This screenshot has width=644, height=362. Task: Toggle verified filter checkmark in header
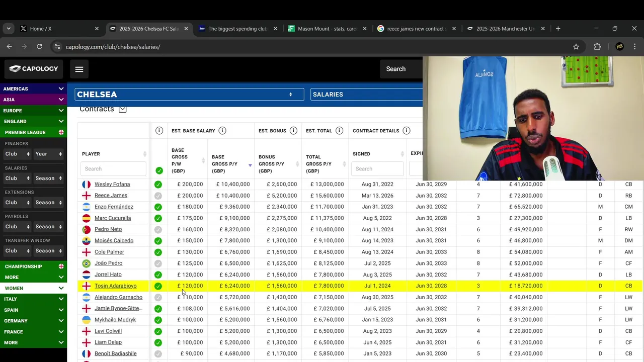159,170
